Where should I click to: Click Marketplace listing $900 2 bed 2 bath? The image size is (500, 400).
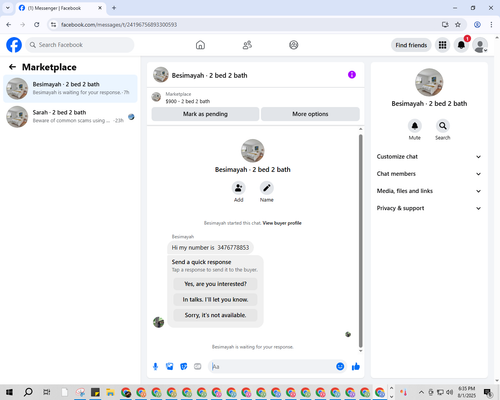tap(188, 101)
